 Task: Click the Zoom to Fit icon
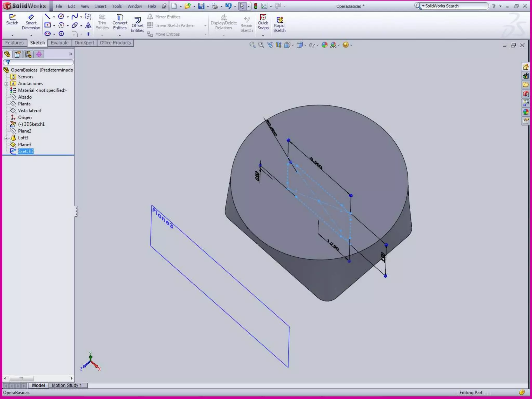pyautogui.click(x=252, y=45)
